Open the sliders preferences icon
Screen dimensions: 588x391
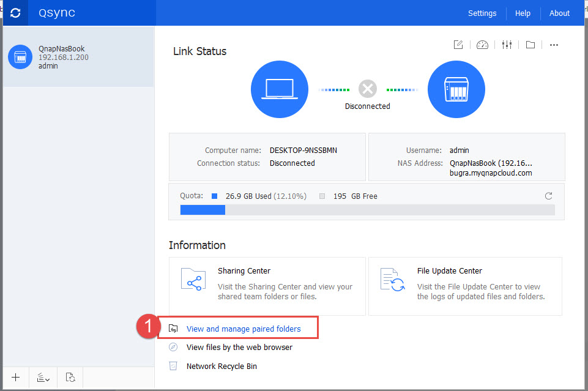coord(507,45)
